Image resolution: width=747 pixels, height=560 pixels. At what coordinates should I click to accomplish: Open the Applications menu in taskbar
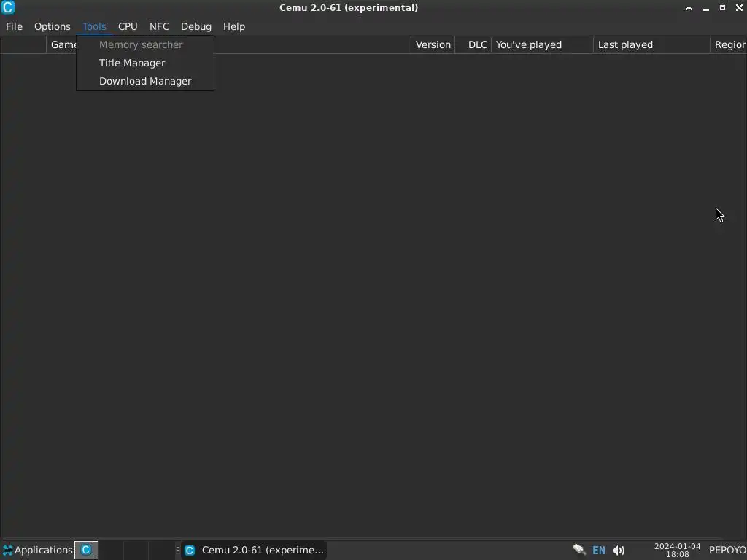click(37, 550)
